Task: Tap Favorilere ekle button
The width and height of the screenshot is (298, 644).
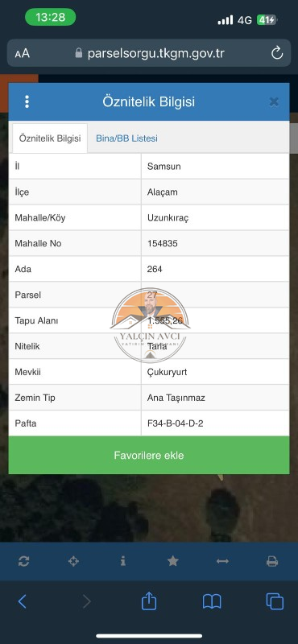Action: [149, 455]
